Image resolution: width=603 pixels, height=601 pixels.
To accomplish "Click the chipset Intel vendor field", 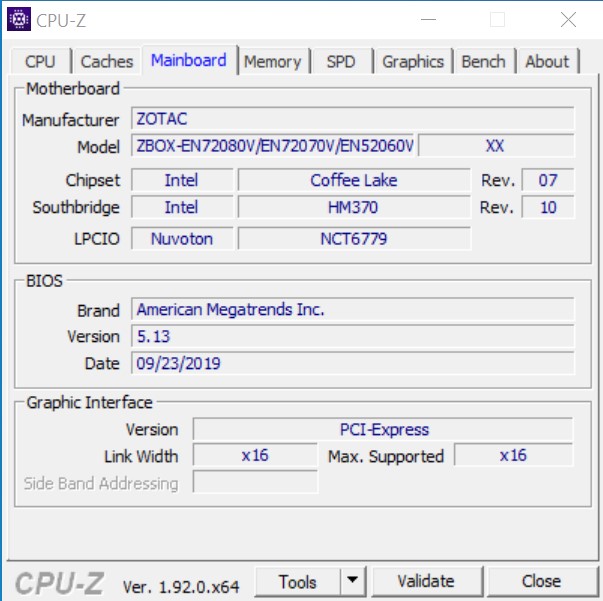I will [182, 180].
